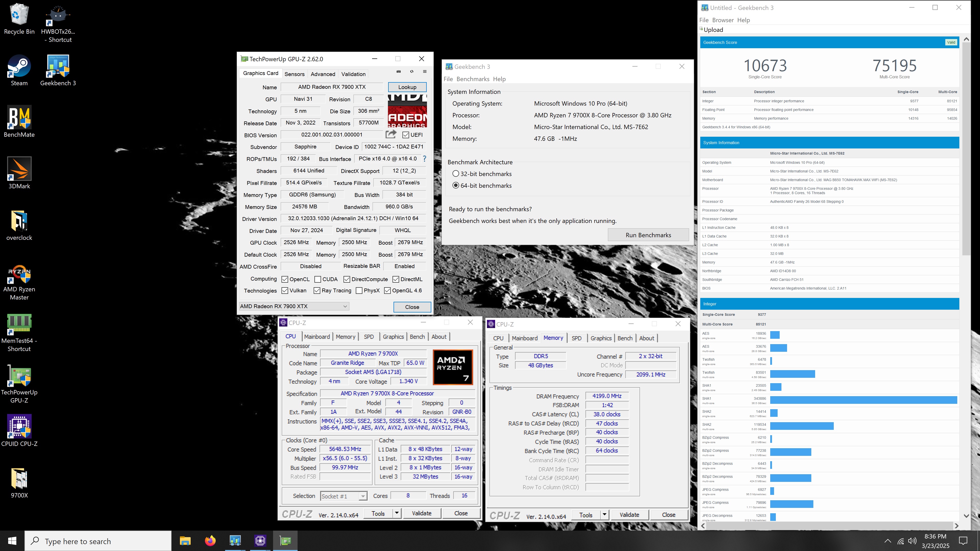Open the Action Center notifications icon

tap(963, 541)
